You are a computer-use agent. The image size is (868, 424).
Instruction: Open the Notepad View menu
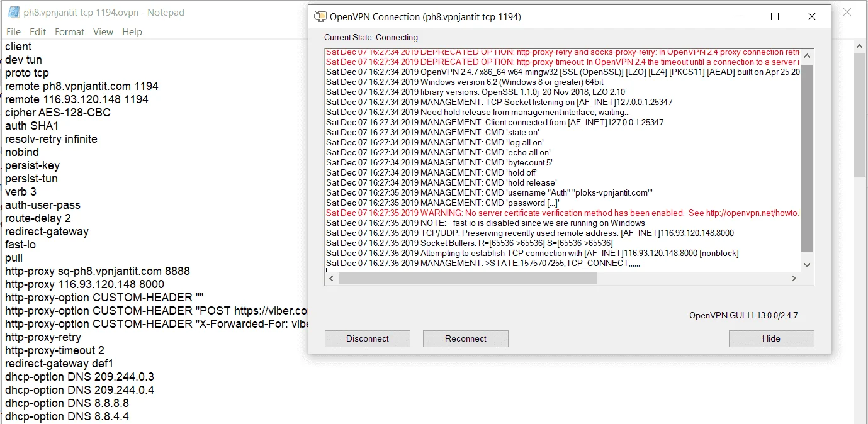coord(103,31)
